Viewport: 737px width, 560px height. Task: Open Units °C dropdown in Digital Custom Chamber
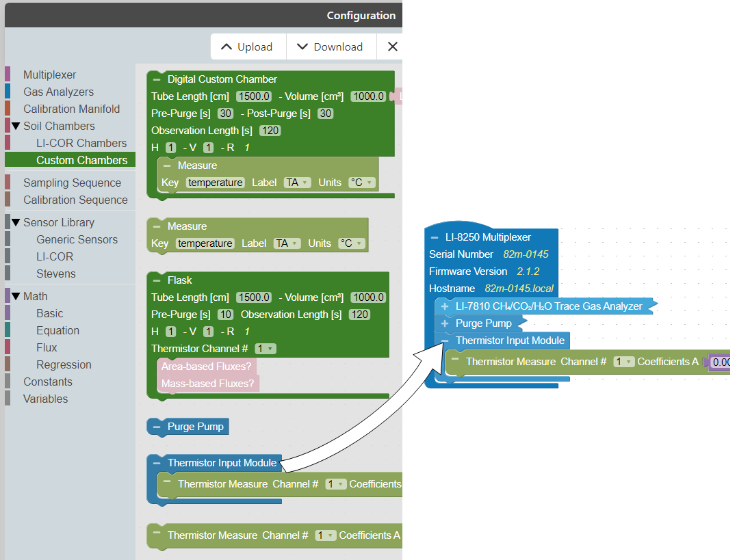click(361, 183)
